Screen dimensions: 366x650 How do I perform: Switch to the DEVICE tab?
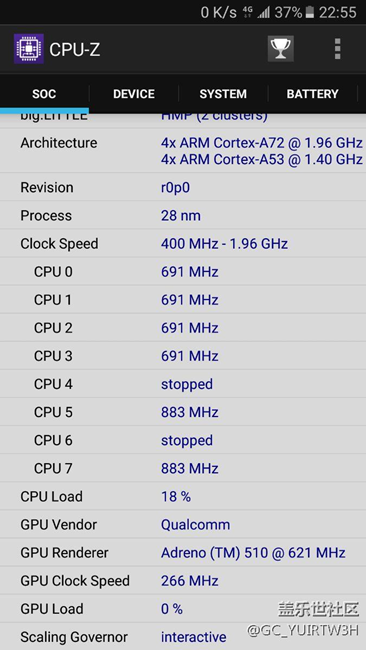tap(134, 94)
